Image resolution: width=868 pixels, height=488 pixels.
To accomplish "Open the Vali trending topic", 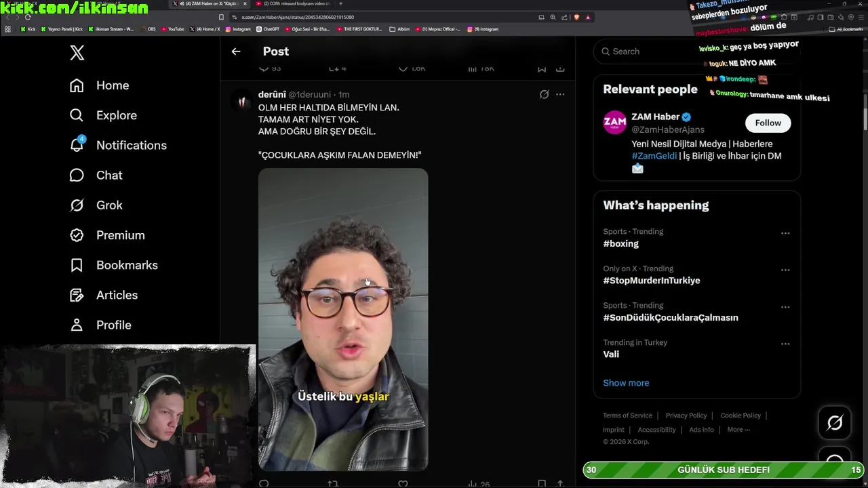I will click(x=611, y=354).
